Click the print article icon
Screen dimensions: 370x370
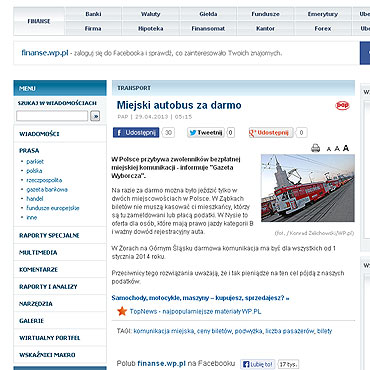(315, 148)
